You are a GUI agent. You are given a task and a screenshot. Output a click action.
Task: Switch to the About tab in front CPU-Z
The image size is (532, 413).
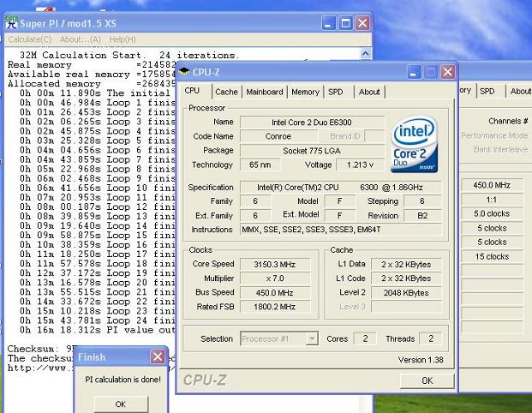tap(369, 92)
